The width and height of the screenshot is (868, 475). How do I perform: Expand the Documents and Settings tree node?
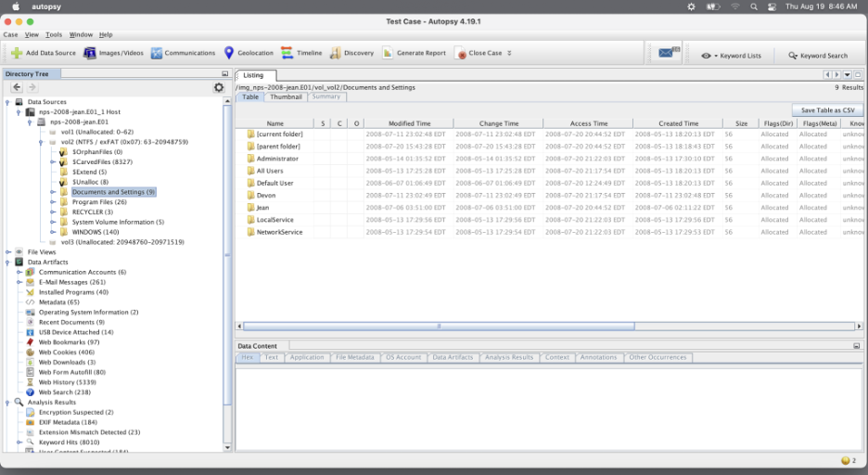pyautogui.click(x=53, y=192)
